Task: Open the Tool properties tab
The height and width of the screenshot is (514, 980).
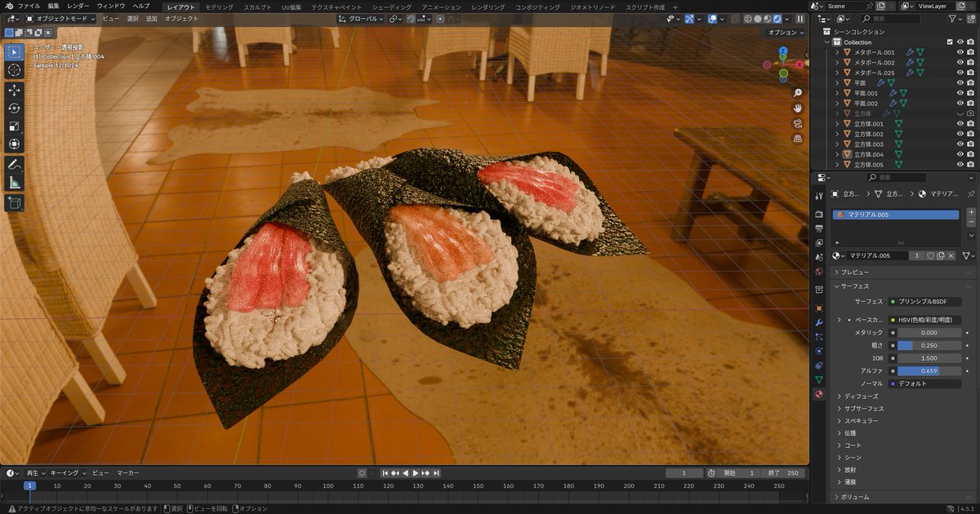Action: pyautogui.click(x=819, y=194)
